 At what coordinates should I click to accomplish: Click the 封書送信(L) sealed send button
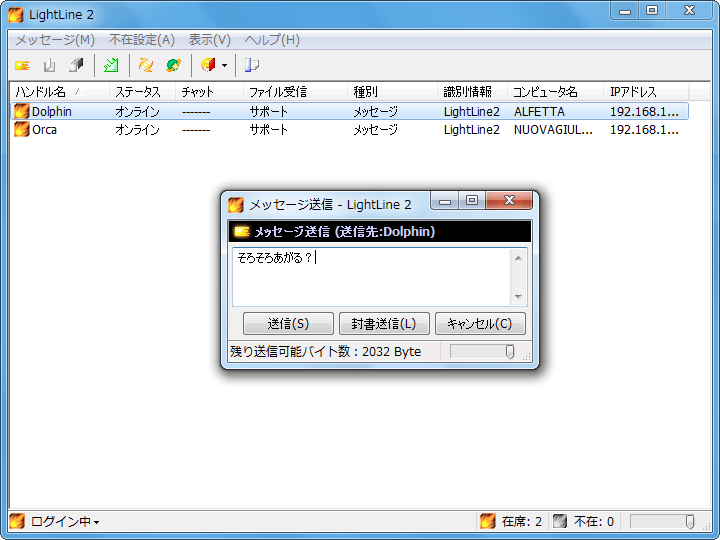pyautogui.click(x=384, y=324)
